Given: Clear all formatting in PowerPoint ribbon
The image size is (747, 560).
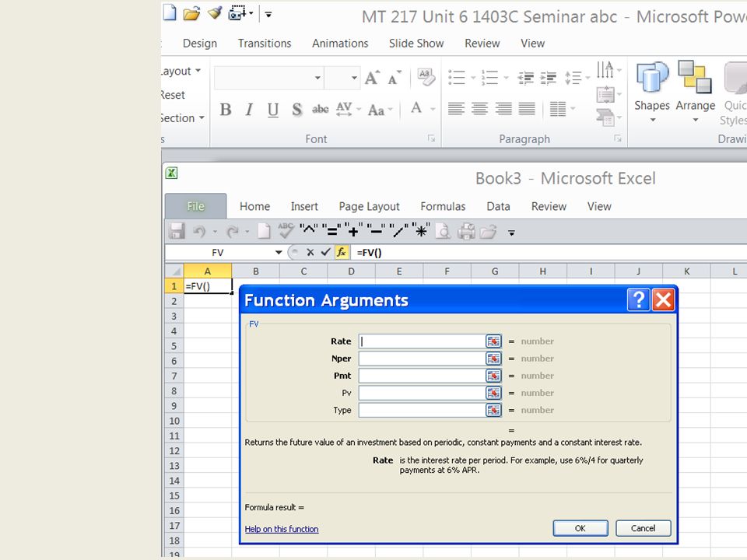Looking at the screenshot, I should click(426, 77).
